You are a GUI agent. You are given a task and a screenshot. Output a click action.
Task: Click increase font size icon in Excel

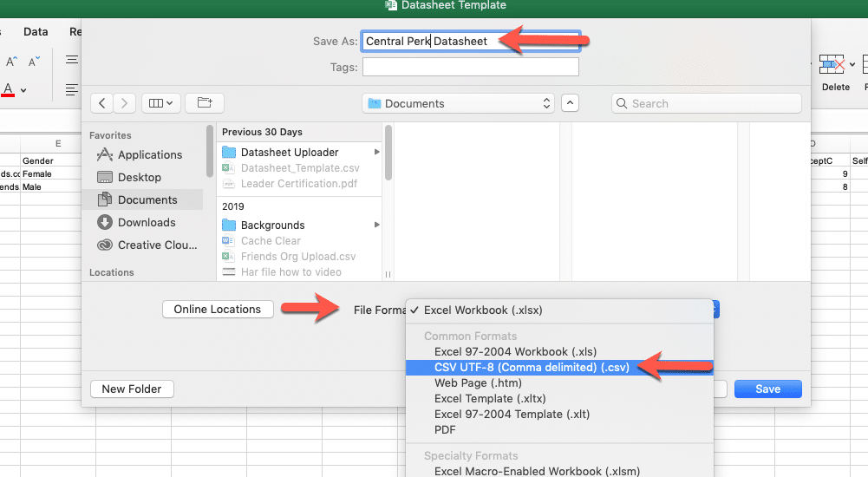pyautogui.click(x=11, y=62)
